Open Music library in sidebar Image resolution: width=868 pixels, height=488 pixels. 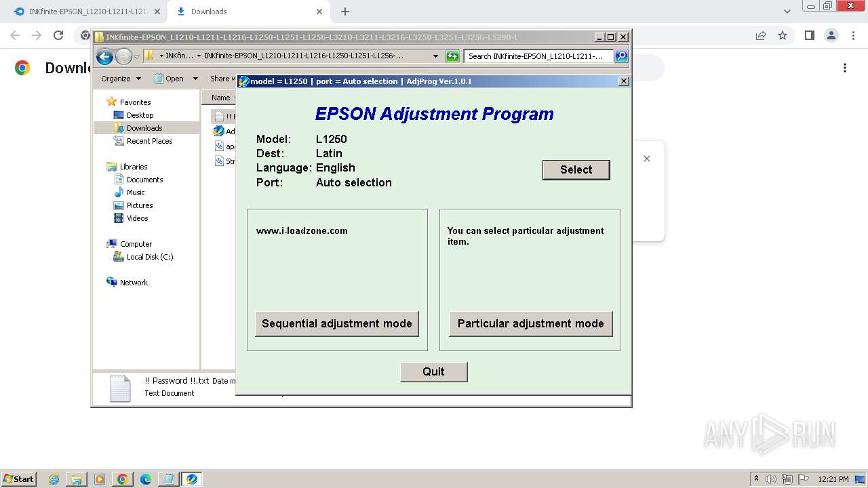(x=136, y=192)
